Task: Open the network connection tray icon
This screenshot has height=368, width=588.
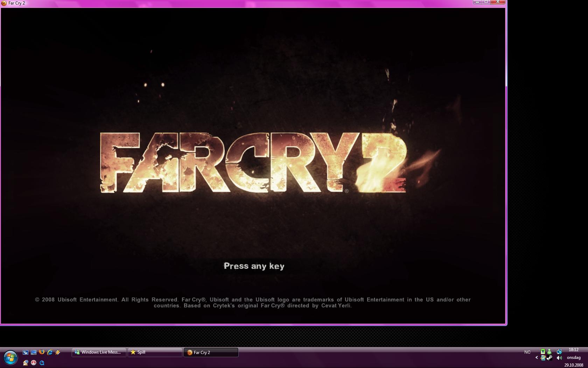Action: (x=559, y=352)
